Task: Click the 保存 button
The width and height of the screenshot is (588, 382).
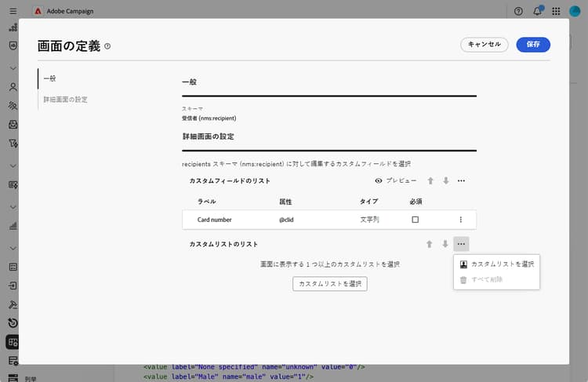Action: 533,44
